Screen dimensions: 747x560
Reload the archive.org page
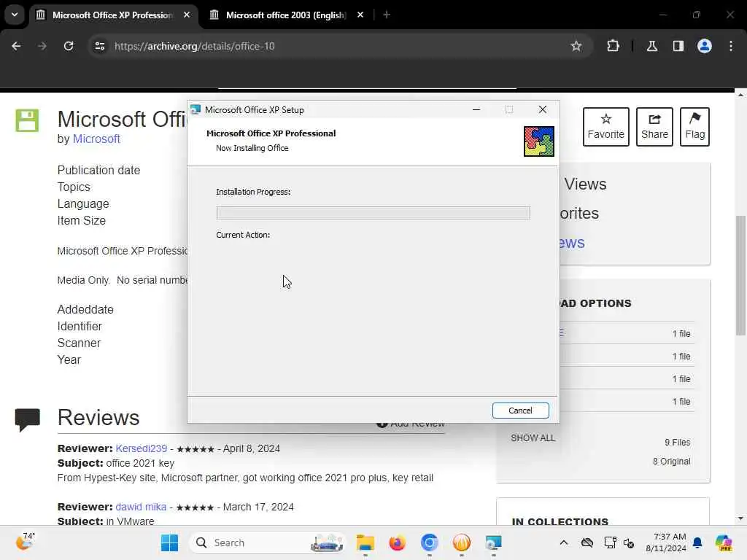point(69,46)
